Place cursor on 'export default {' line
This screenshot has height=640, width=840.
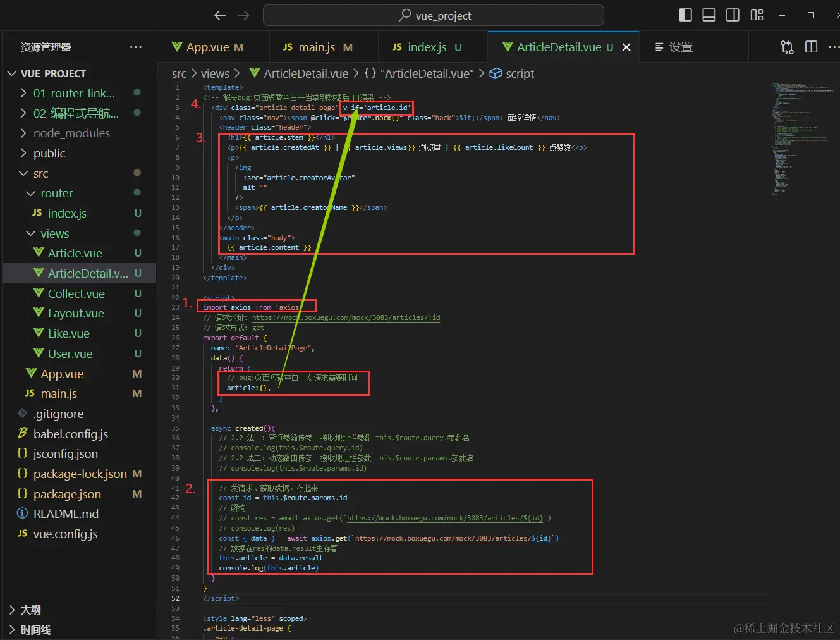(x=234, y=338)
